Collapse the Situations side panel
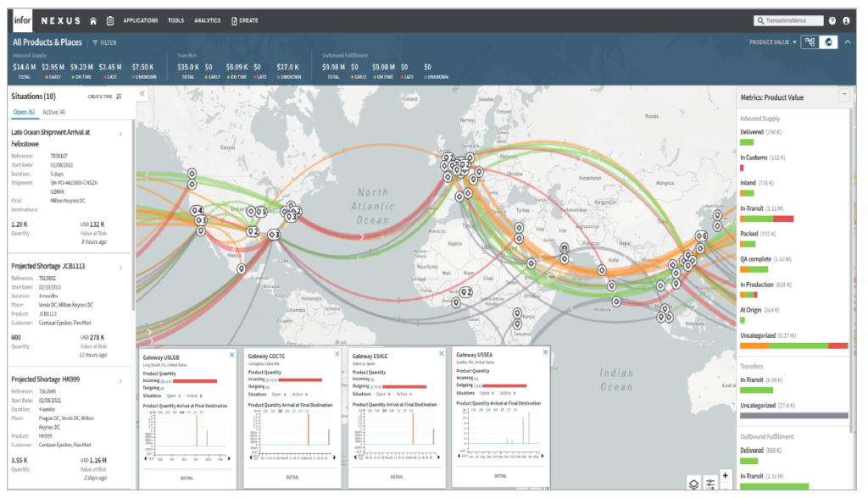 tap(142, 94)
